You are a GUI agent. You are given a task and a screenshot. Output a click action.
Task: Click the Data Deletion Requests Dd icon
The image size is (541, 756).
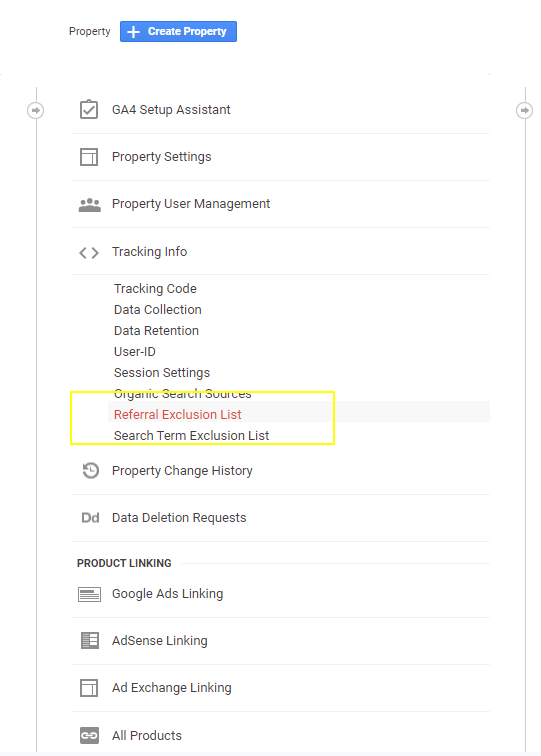[90, 518]
